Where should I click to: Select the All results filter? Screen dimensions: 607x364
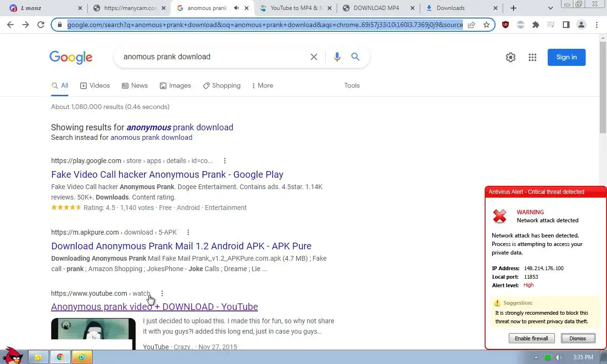coord(60,86)
